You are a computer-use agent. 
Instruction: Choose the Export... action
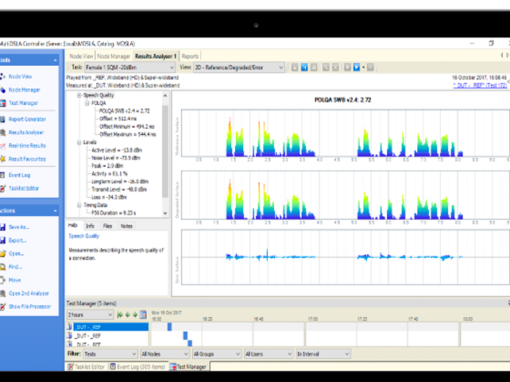coord(17,240)
